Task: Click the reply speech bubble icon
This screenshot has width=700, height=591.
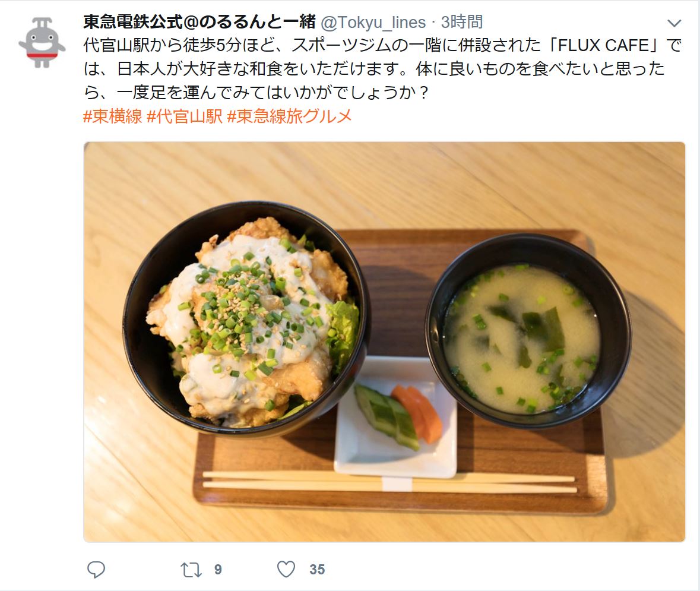Action: [x=96, y=570]
